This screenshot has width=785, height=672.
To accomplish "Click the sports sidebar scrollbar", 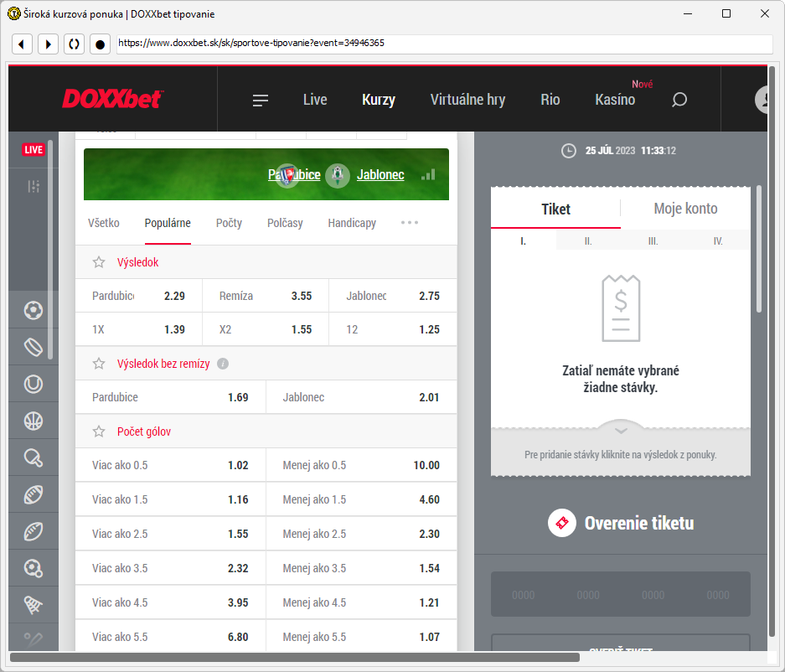I will (x=50, y=250).
